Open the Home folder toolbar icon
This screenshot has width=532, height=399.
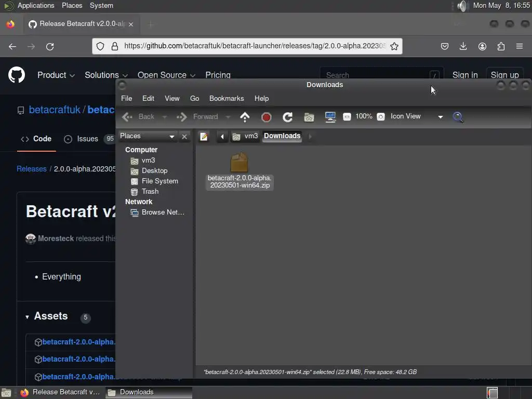pos(309,117)
